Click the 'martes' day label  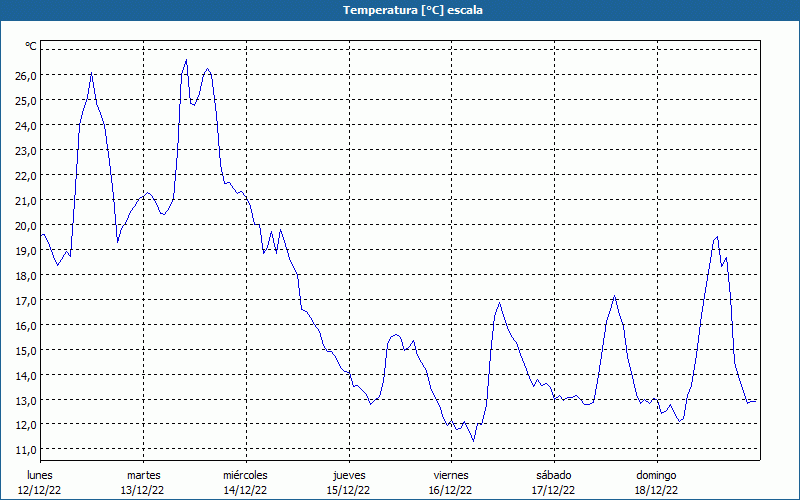[144, 475]
